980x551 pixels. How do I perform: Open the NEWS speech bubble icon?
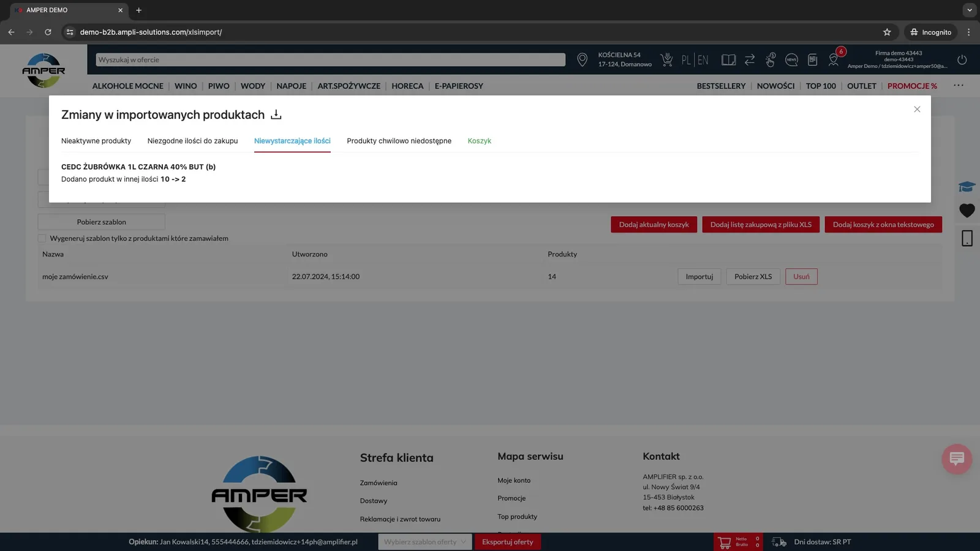(791, 59)
